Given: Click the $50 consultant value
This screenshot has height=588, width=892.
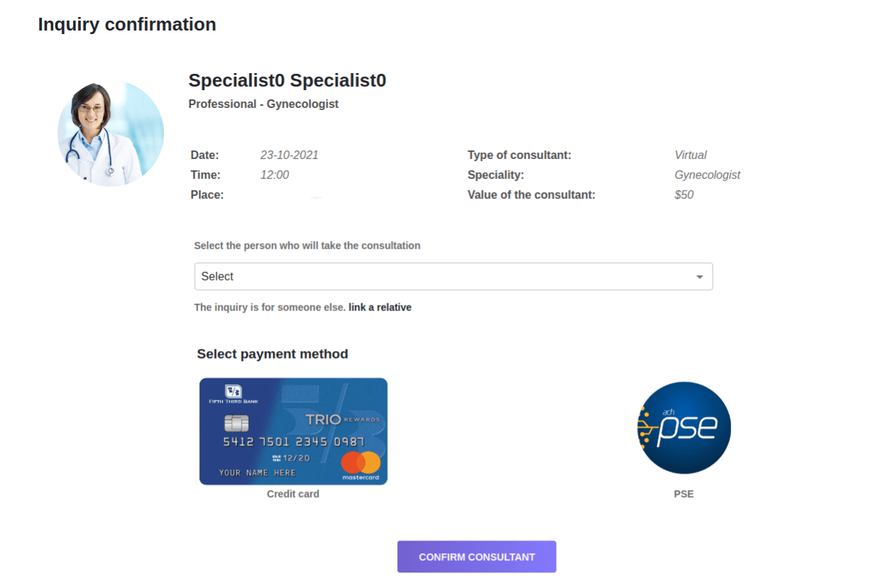Looking at the screenshot, I should click(682, 194).
